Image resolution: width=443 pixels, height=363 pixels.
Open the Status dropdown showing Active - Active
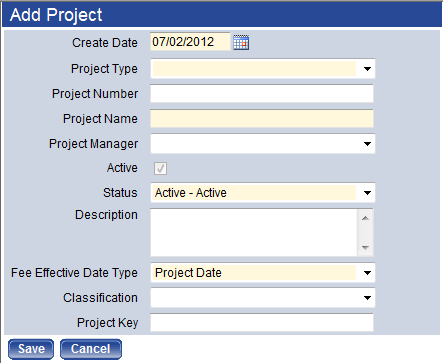point(263,193)
